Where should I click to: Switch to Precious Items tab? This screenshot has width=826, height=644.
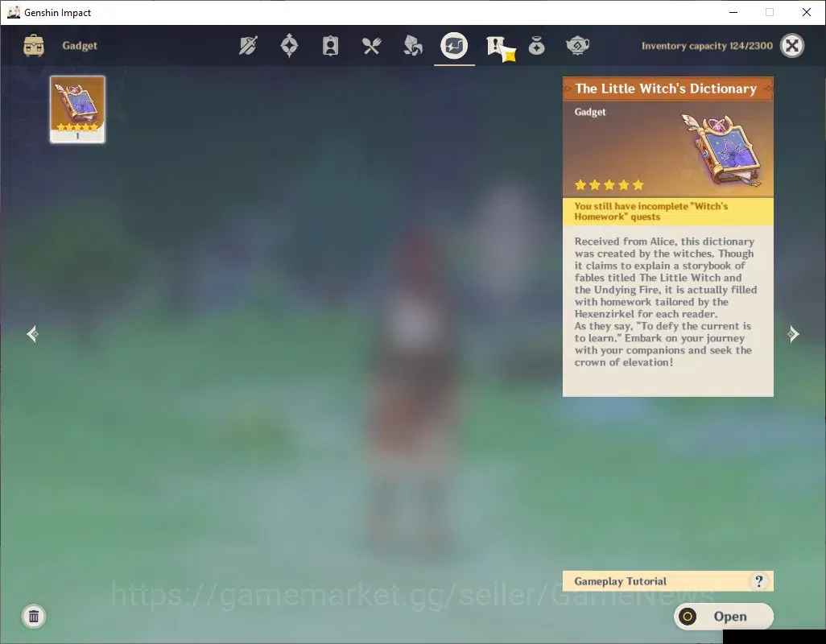tap(536, 47)
